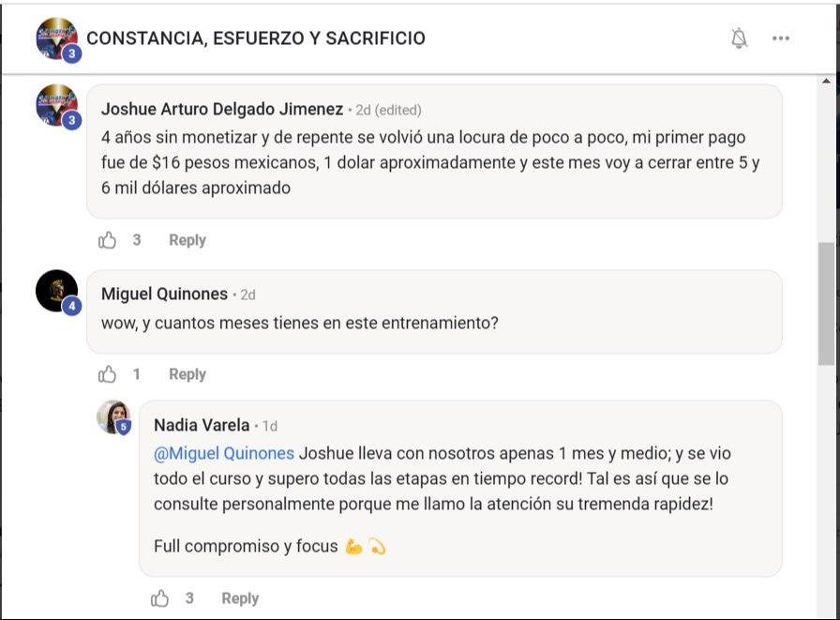Open the three-dot more options menu
The height and width of the screenshot is (620, 840).
(781, 38)
